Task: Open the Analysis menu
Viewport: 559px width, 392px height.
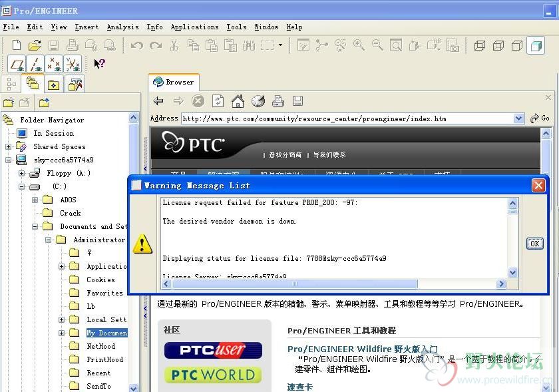Action: pyautogui.click(x=122, y=27)
